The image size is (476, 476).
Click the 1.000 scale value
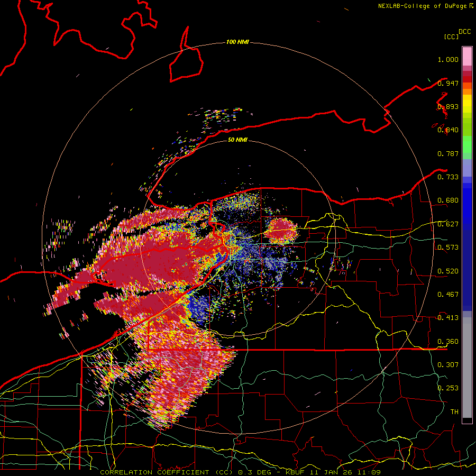448,59
